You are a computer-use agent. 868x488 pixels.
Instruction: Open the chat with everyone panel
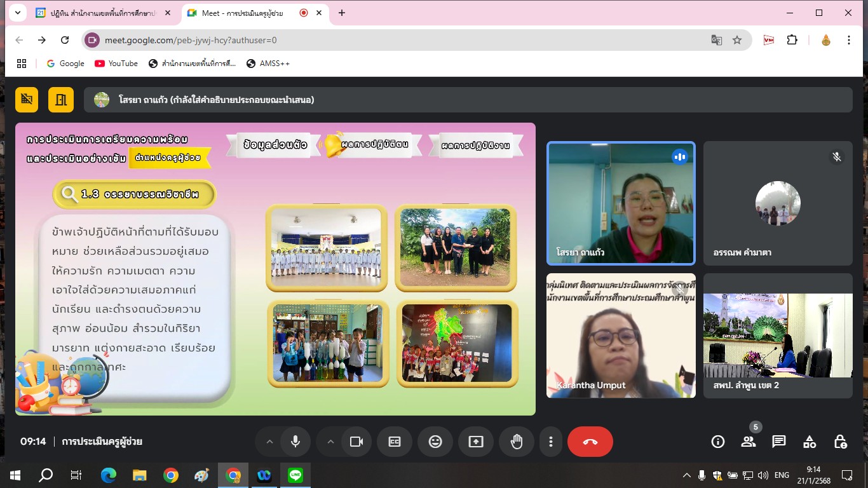point(779,442)
